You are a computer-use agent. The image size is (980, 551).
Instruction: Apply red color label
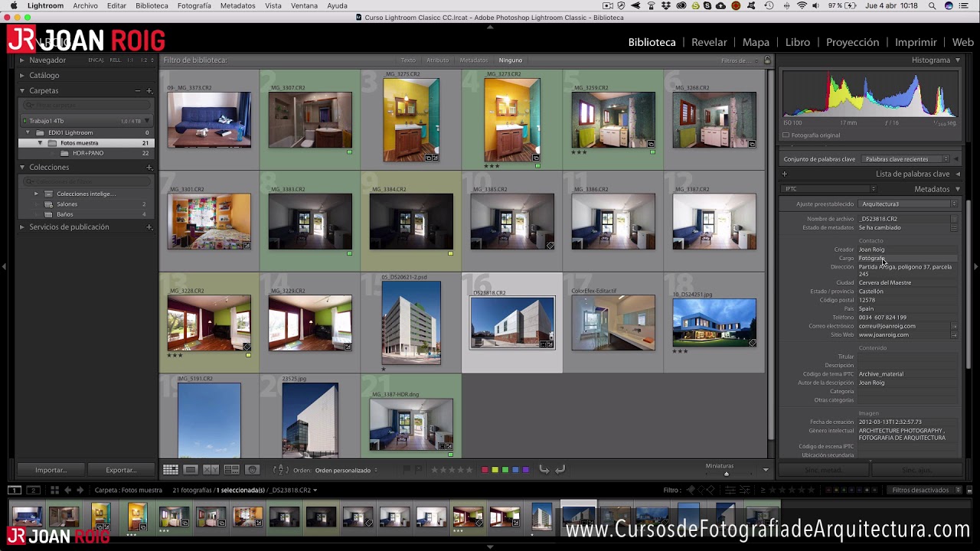(x=485, y=470)
